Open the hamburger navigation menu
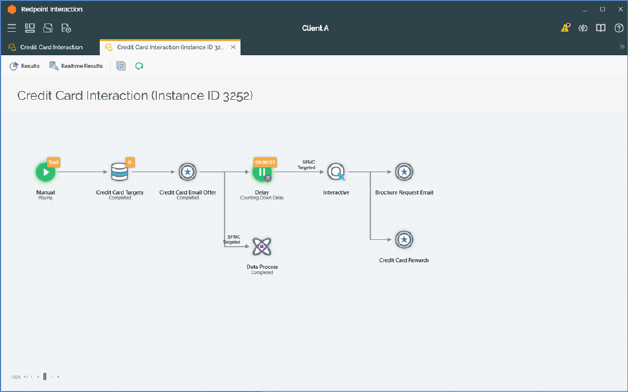The image size is (628, 392). [12, 28]
